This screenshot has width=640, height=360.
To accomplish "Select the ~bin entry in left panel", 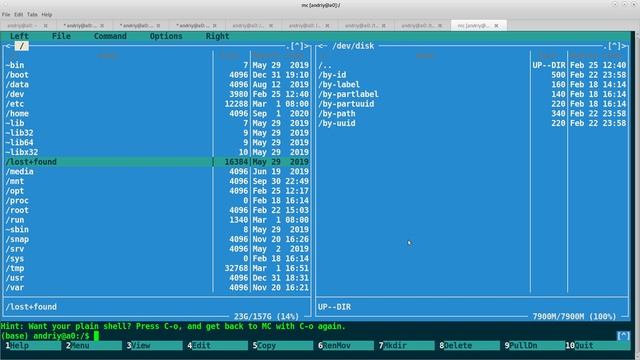I will [157, 65].
